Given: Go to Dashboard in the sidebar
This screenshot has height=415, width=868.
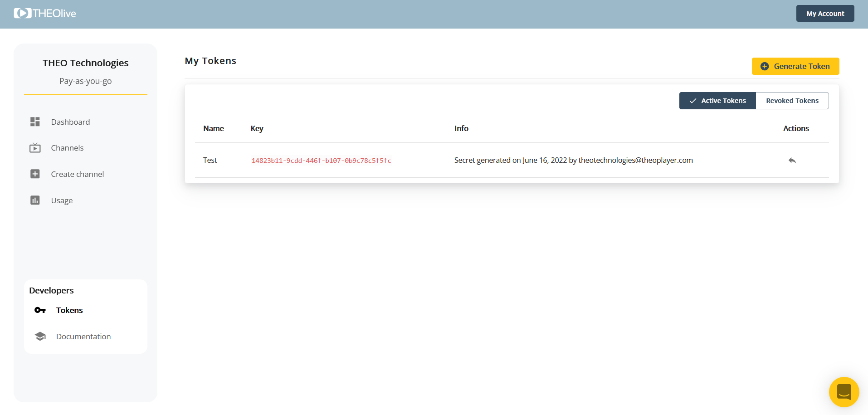Looking at the screenshot, I should pyautogui.click(x=70, y=122).
